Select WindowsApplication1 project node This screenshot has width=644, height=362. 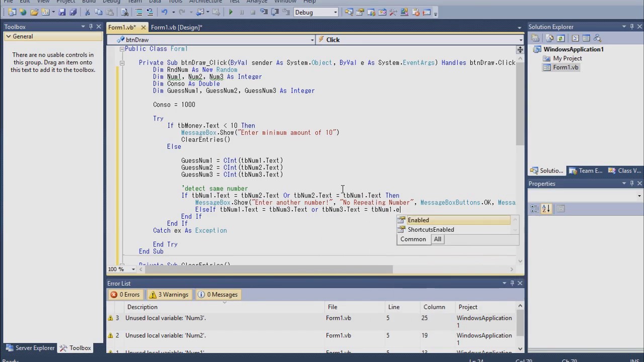coord(573,49)
